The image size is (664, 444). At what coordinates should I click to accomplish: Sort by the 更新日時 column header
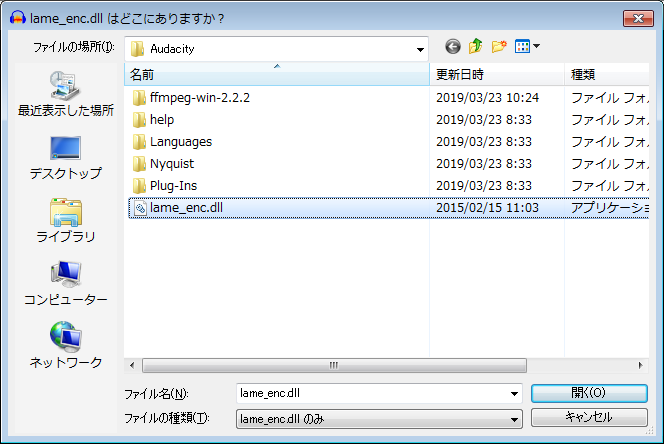click(x=497, y=75)
